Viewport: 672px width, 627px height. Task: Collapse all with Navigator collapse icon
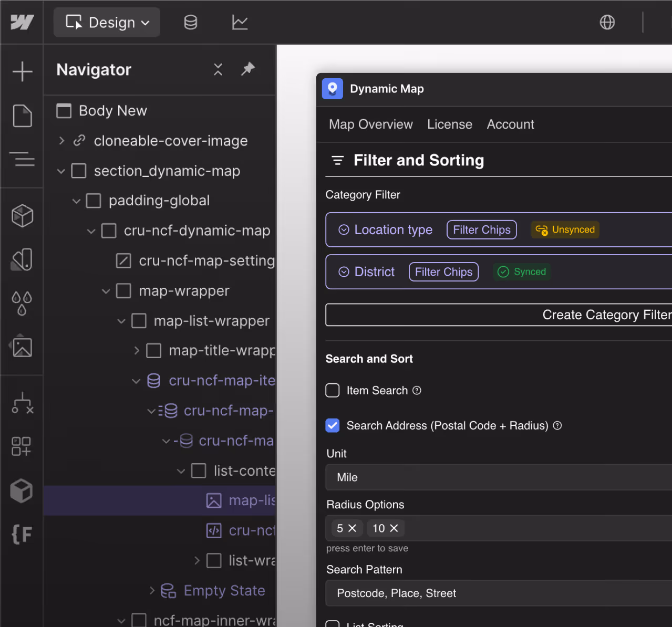pos(218,69)
